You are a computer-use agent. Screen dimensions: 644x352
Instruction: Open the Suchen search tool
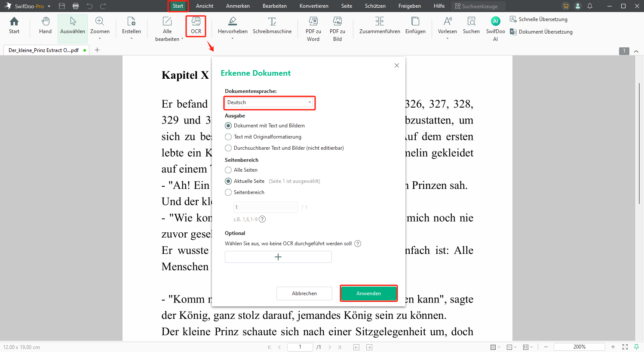(x=471, y=25)
